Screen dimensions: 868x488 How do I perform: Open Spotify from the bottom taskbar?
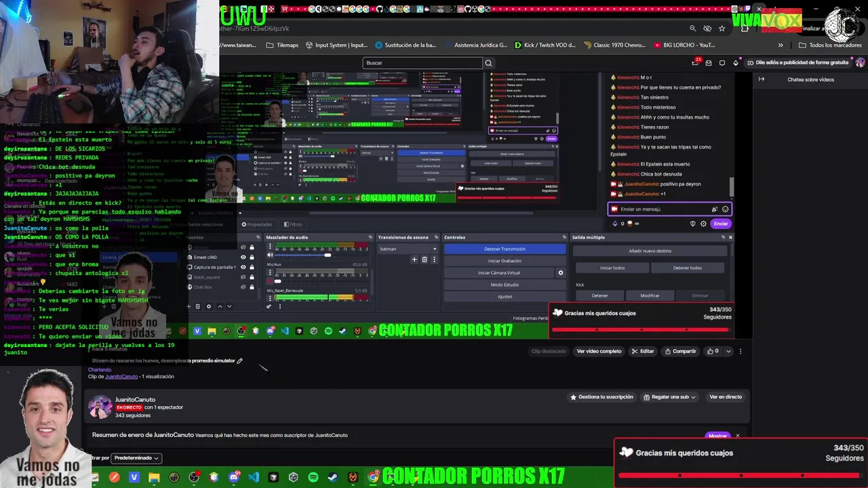pyautogui.click(x=313, y=477)
